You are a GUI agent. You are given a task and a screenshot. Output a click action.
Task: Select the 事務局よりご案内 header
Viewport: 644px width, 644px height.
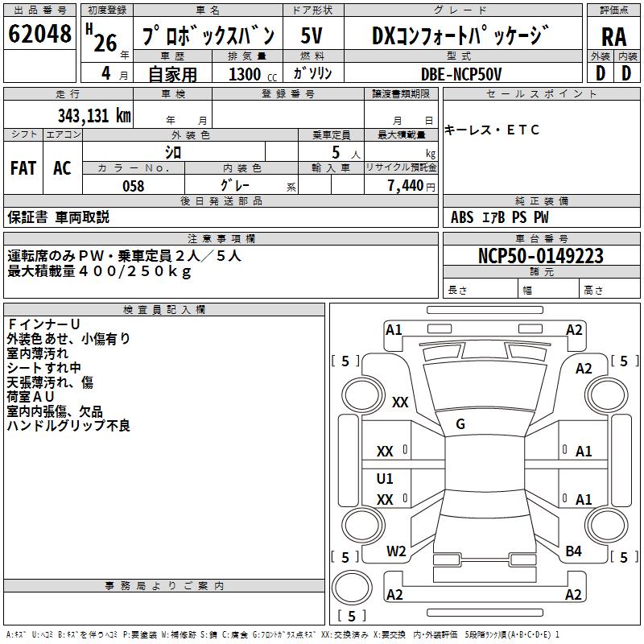tap(164, 586)
